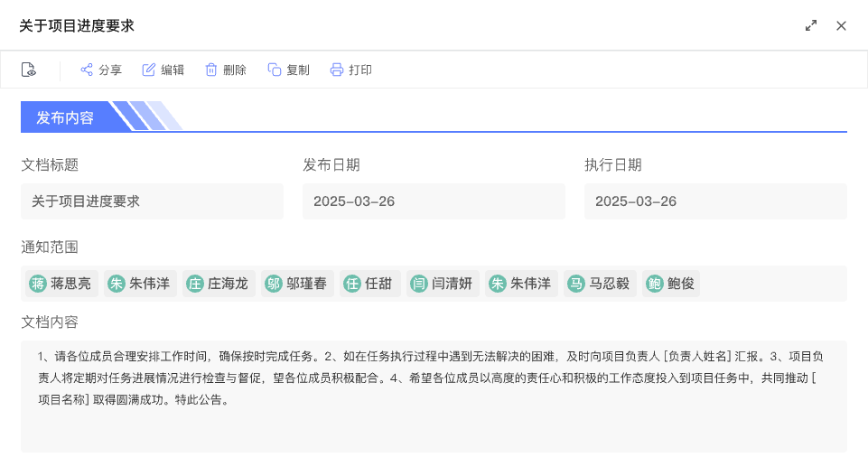The height and width of the screenshot is (476, 868).
Task: Click the 分享 label in toolbar
Action: pyautogui.click(x=110, y=70)
